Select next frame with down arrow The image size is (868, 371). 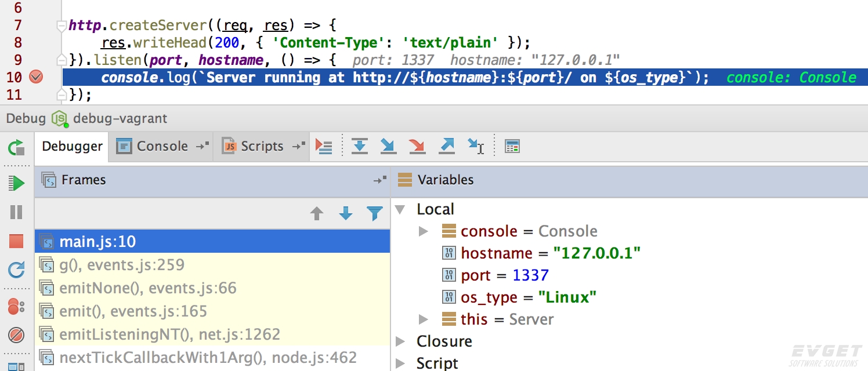pyautogui.click(x=346, y=214)
